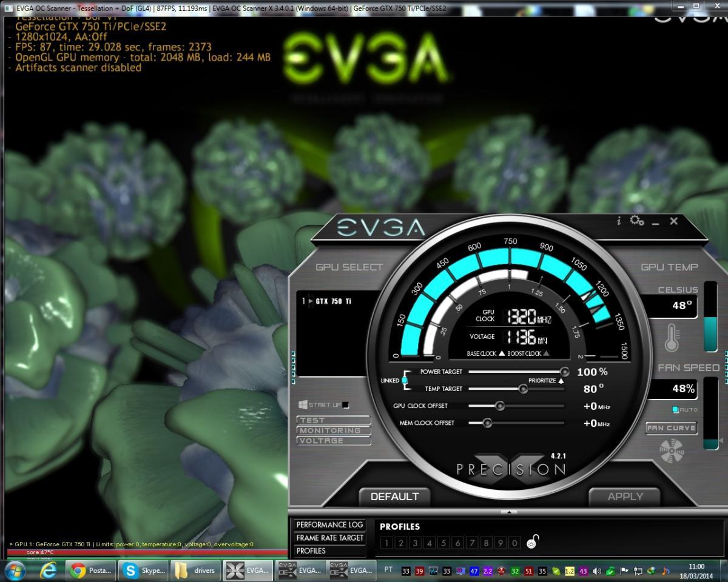
Task: Click the volume speaker tray icon
Action: pyautogui.click(x=597, y=571)
